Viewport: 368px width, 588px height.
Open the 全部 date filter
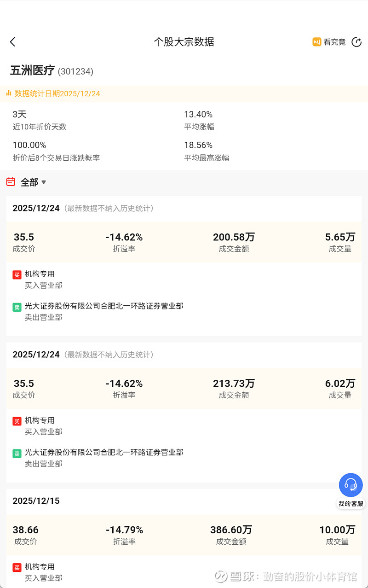pos(29,182)
